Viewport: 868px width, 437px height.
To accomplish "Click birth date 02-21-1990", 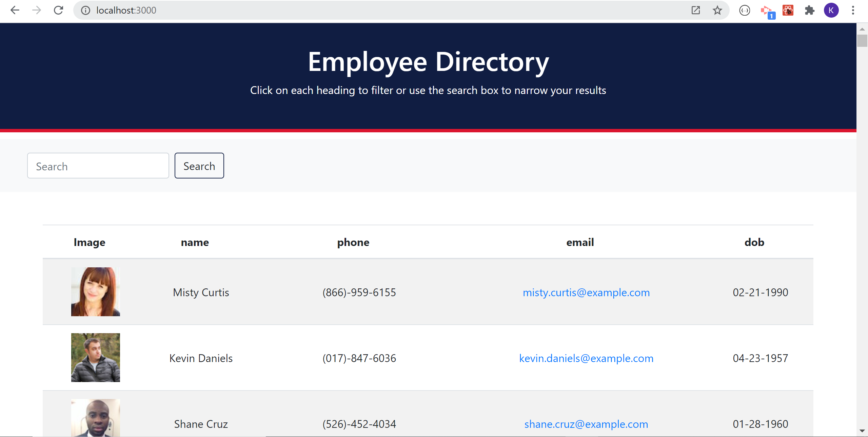I will [761, 292].
